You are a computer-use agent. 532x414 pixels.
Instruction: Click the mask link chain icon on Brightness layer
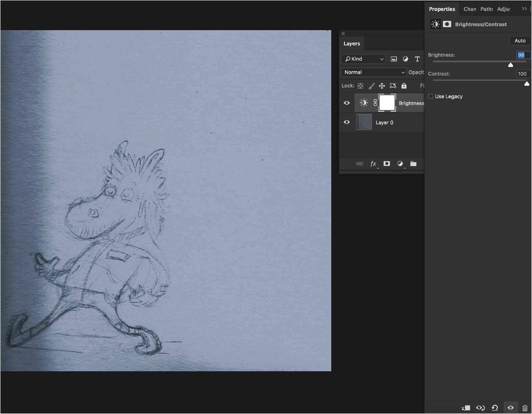[x=375, y=103]
